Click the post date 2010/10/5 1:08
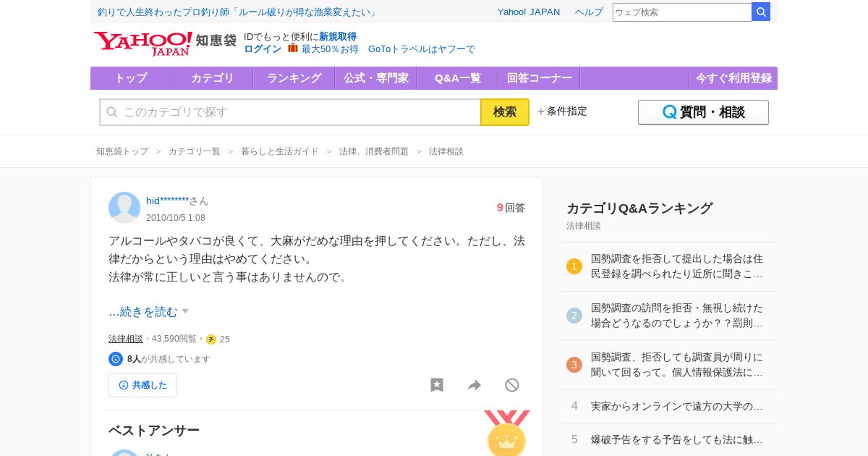The width and height of the screenshot is (868, 456). pyautogui.click(x=176, y=218)
